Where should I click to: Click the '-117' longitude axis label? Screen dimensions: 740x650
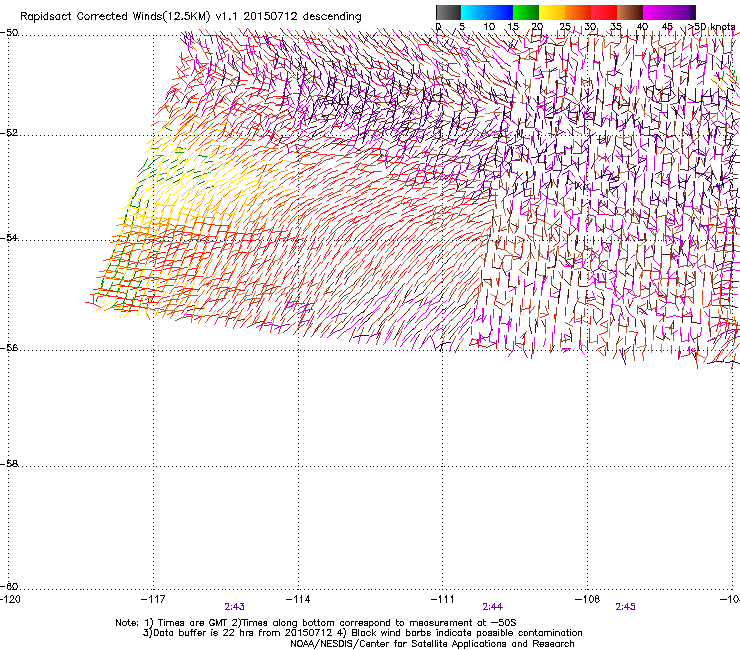(x=153, y=599)
